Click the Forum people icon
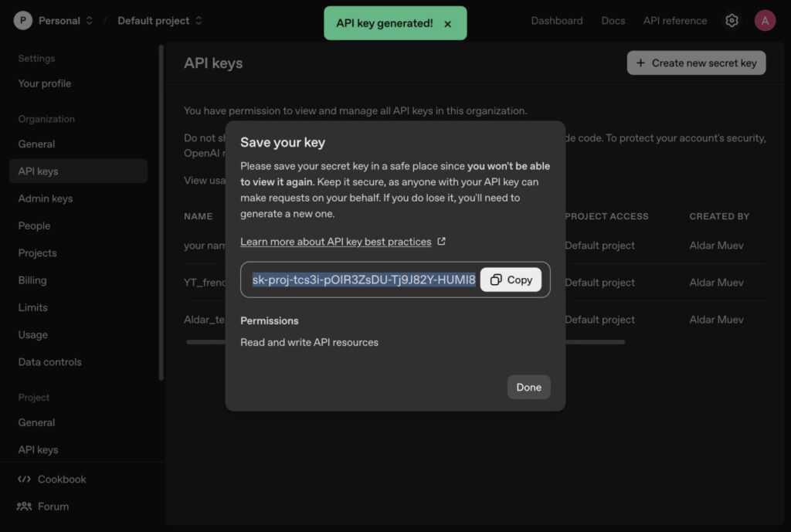 pyautogui.click(x=24, y=507)
